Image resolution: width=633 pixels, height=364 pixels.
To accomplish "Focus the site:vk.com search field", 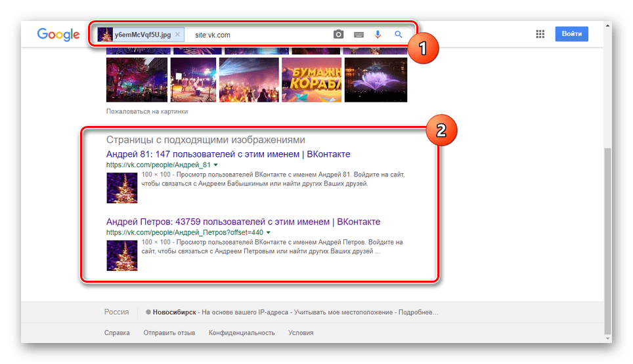I will [258, 35].
